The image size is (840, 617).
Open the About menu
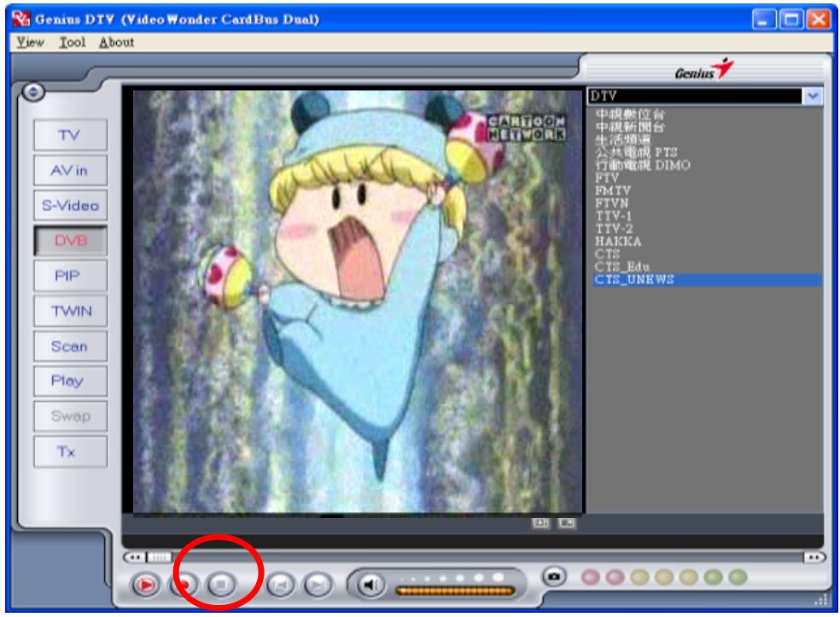(x=116, y=43)
